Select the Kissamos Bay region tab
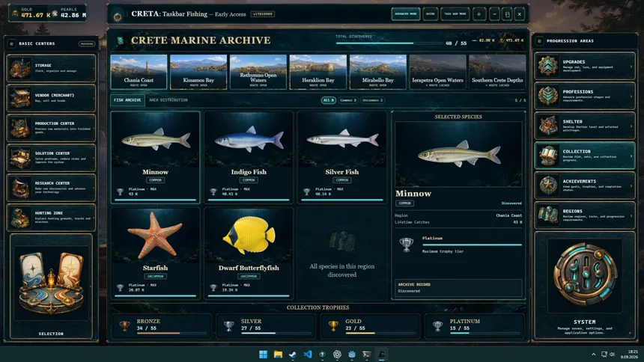This screenshot has height=362, width=644. pyautogui.click(x=198, y=71)
